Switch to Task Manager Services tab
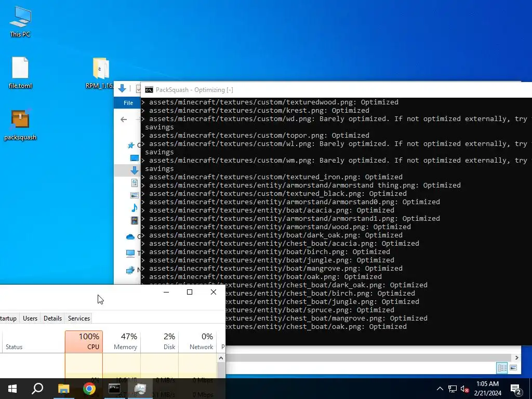The width and height of the screenshot is (532, 399). click(x=79, y=318)
